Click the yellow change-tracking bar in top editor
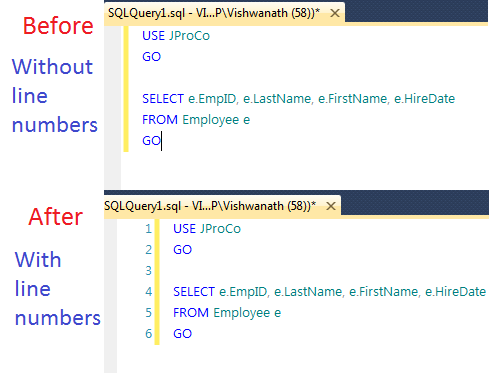This screenshot has width=489, height=376. click(x=126, y=89)
